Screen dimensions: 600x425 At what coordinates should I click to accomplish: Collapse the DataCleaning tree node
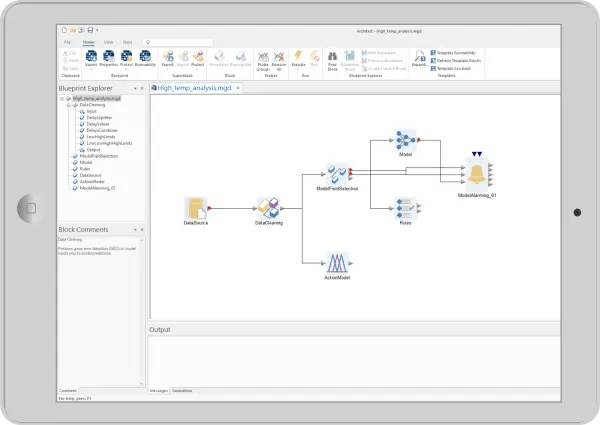tap(67, 105)
